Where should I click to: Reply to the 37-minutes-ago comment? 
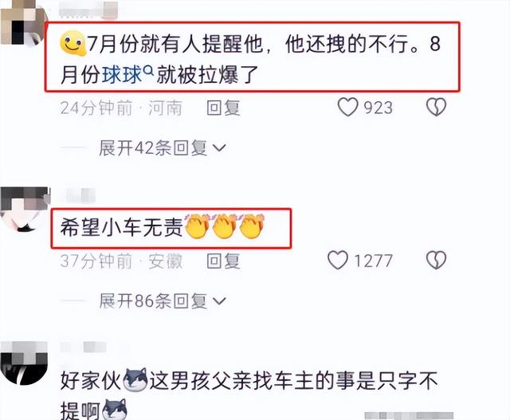223,261
